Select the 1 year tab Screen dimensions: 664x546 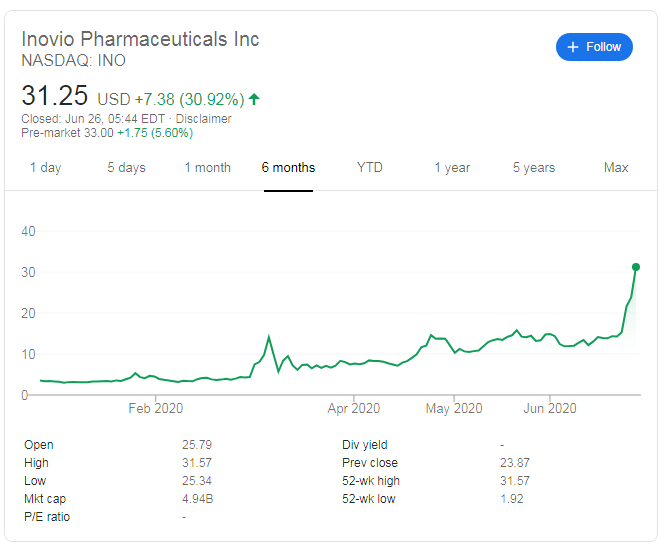click(x=452, y=168)
